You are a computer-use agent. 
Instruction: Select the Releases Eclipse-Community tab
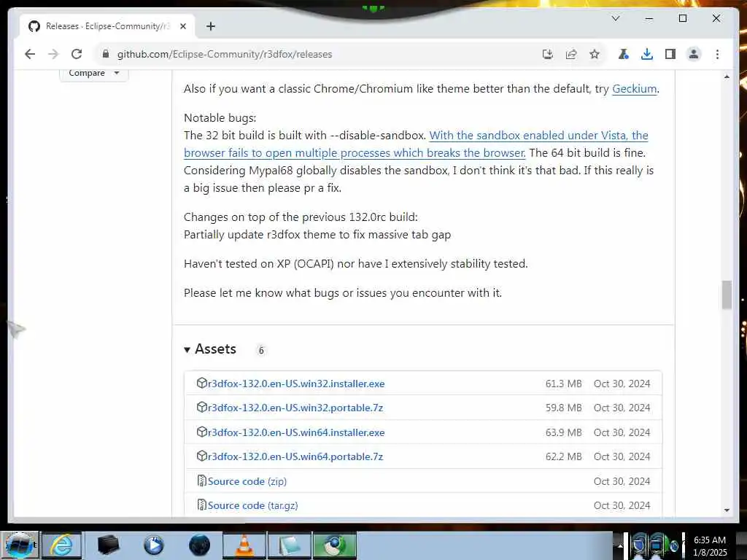pyautogui.click(x=107, y=26)
